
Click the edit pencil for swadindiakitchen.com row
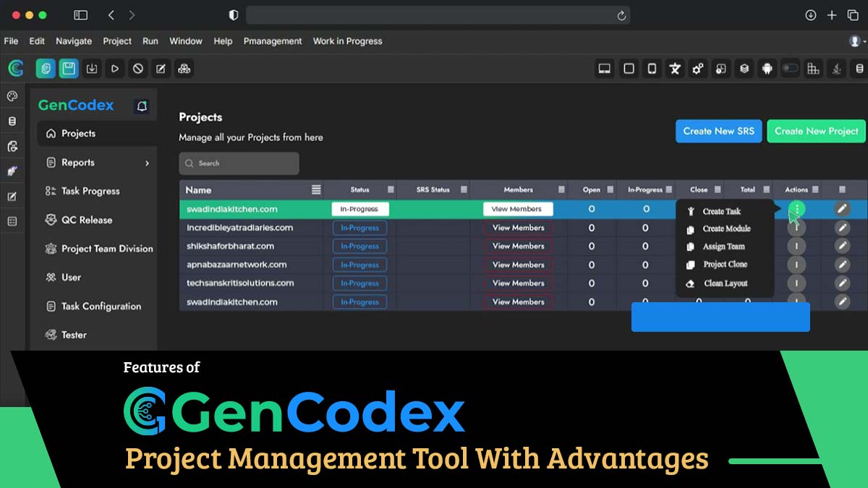pyautogui.click(x=841, y=209)
